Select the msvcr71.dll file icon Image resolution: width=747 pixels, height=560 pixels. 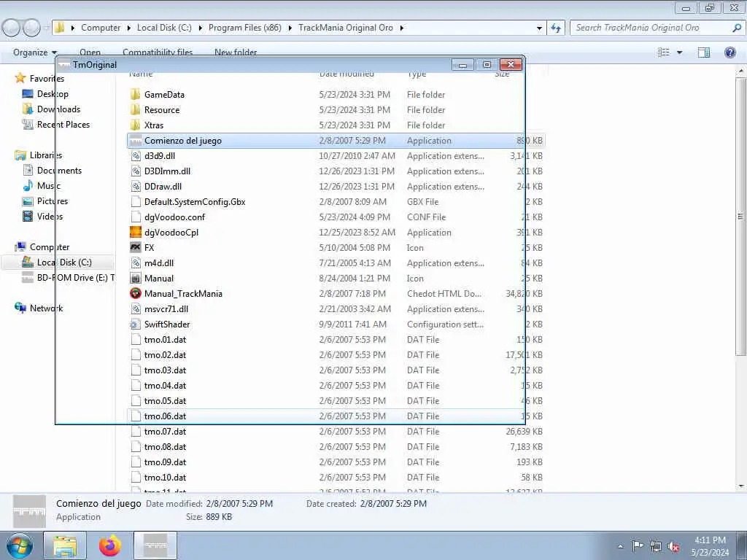click(136, 308)
